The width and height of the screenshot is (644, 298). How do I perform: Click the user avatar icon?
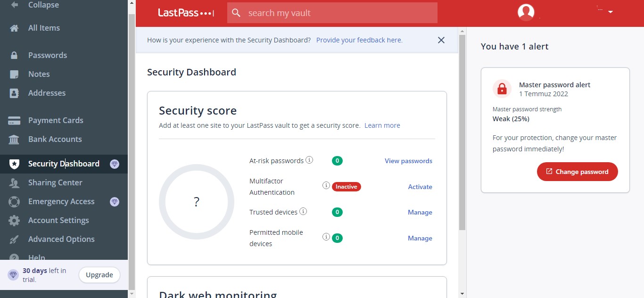(x=526, y=12)
